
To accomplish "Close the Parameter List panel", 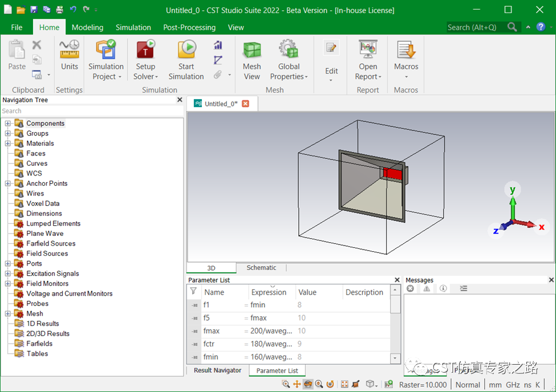I will tap(397, 280).
